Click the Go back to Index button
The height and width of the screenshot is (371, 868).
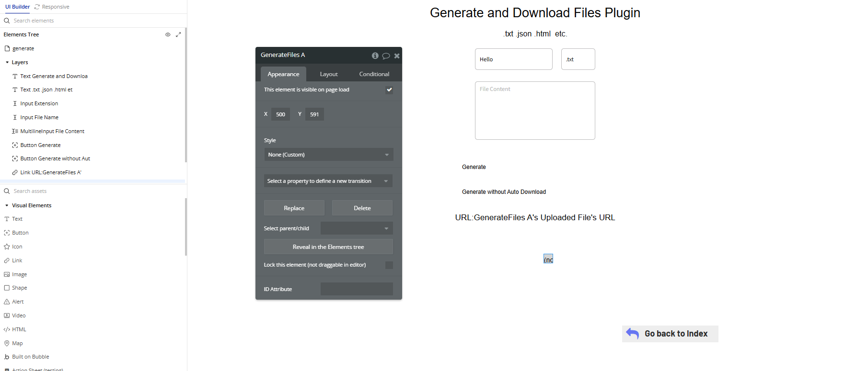click(670, 334)
